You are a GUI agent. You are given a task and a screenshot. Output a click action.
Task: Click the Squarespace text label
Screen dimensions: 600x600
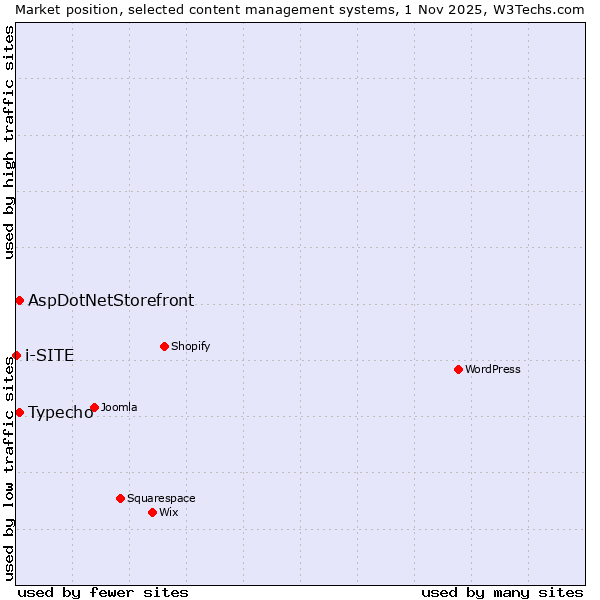pyautogui.click(x=161, y=498)
